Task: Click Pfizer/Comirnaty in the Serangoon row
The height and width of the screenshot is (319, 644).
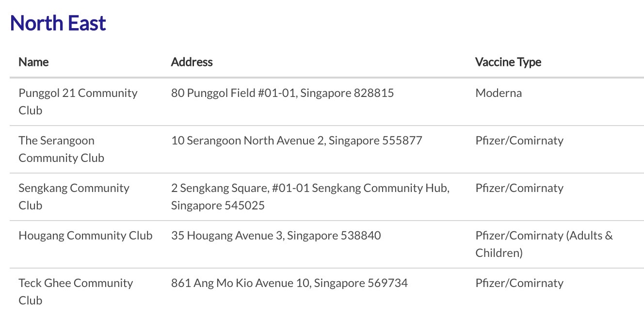Action: (519, 141)
